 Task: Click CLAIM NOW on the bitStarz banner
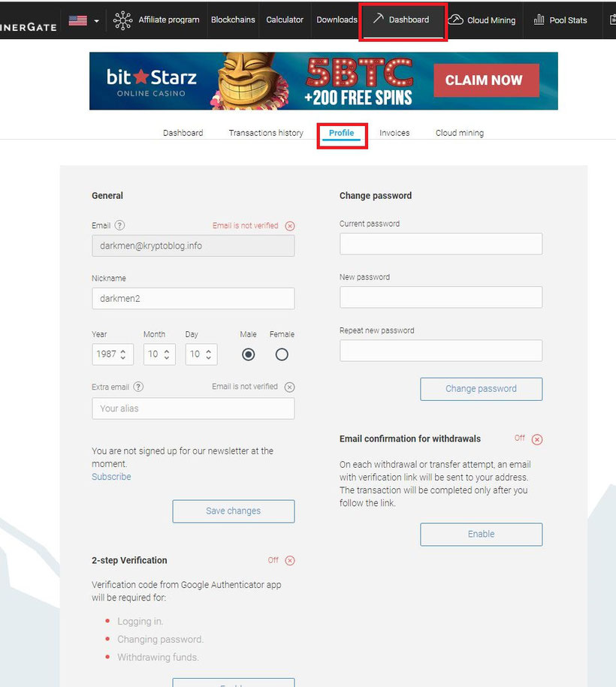coord(486,80)
